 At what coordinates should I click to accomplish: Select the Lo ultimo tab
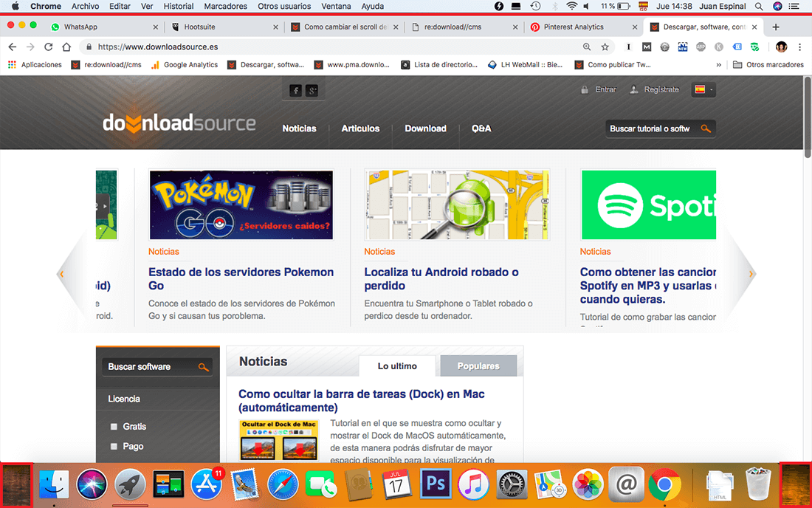[x=397, y=366]
